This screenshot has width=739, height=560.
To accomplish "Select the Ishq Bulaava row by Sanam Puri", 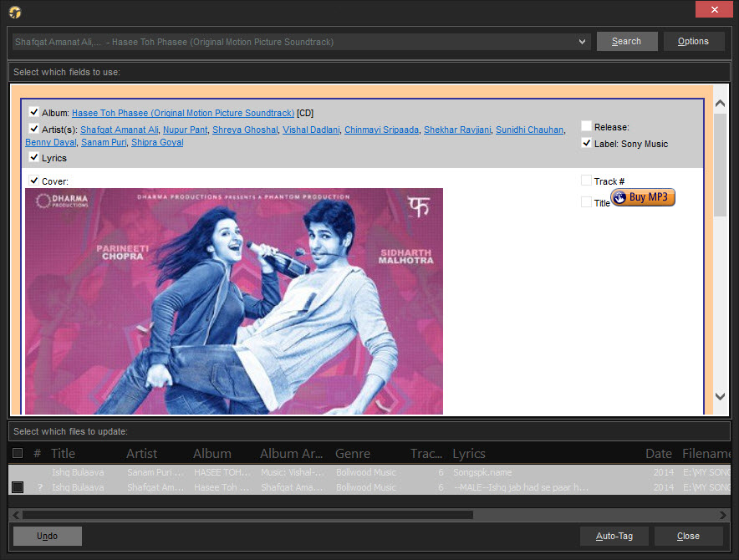I will click(x=369, y=472).
